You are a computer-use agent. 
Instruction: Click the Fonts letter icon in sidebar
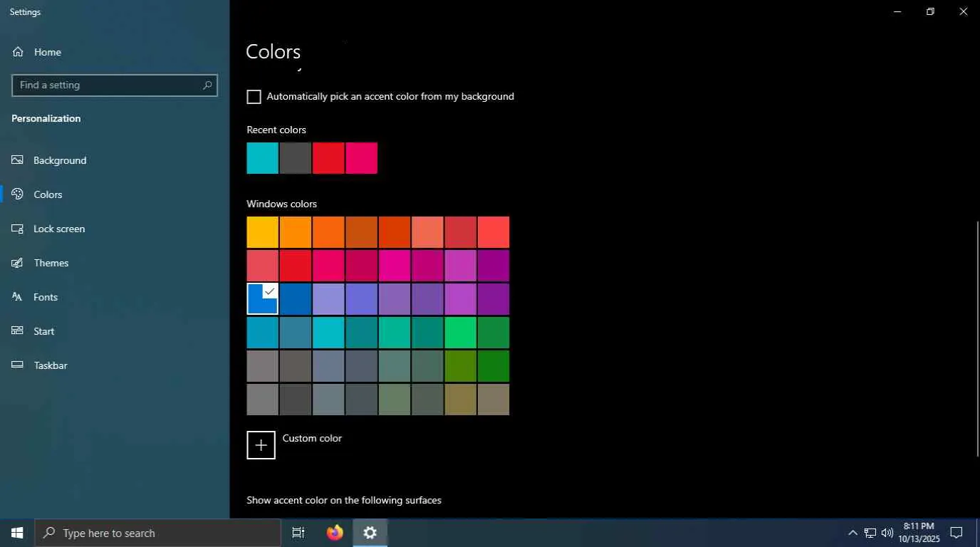(x=18, y=297)
